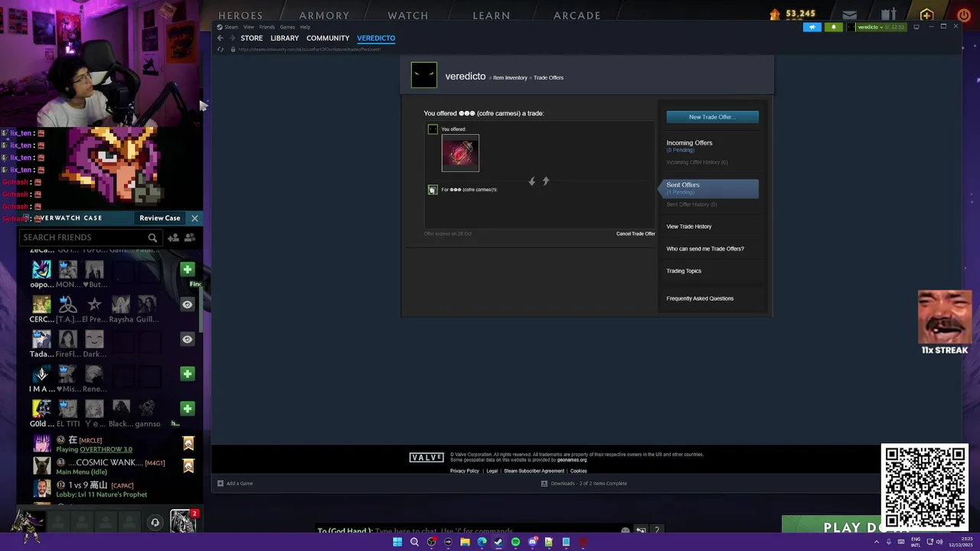Open Incoming Offers section
Screen dimensions: 980x551
coord(689,143)
